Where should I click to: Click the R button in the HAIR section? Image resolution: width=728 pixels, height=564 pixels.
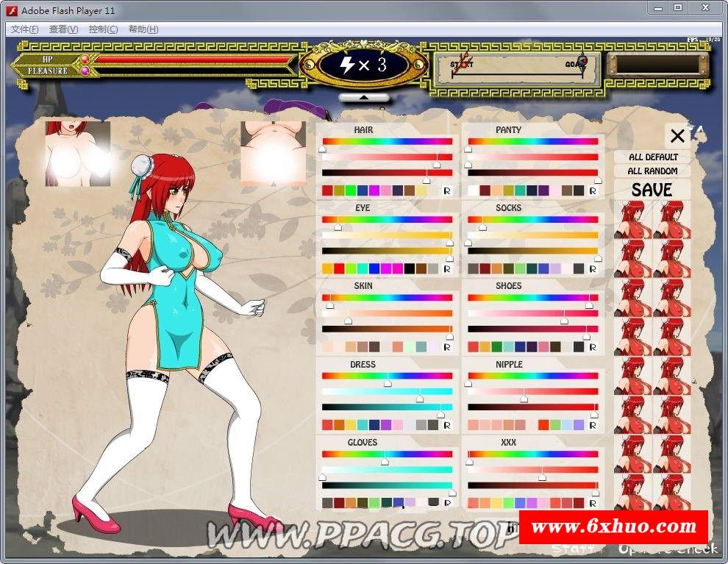(x=447, y=190)
